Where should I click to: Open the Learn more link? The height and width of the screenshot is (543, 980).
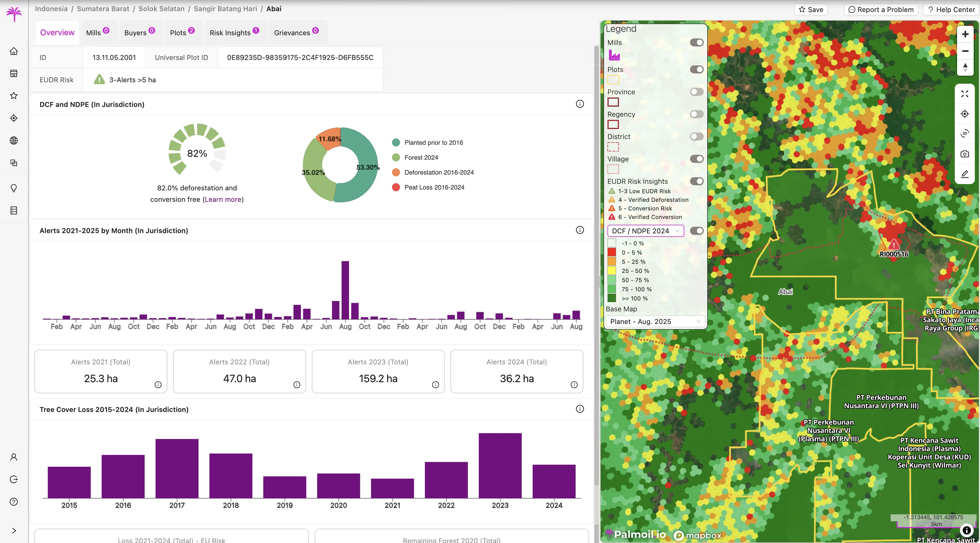[223, 199]
